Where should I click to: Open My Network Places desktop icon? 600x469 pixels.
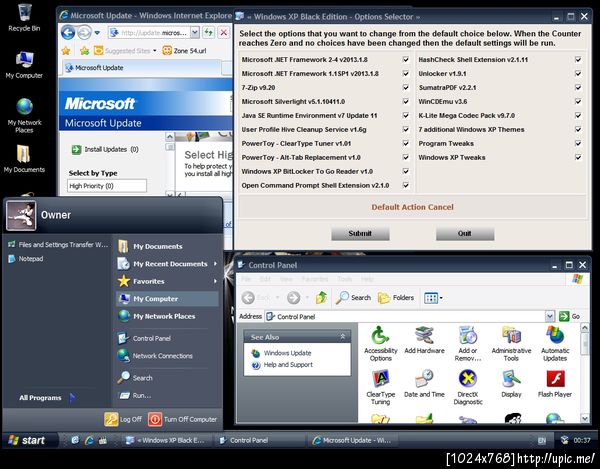pos(24,115)
